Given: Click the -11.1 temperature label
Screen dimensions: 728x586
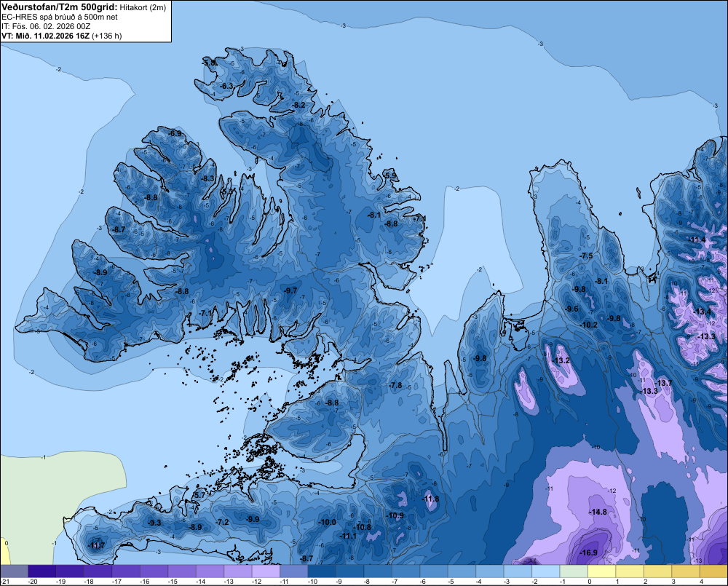Looking at the screenshot, I should pos(348,536).
